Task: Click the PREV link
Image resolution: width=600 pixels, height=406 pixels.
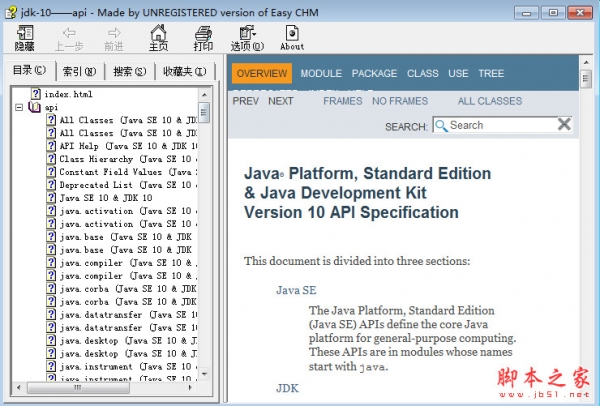Action: [x=246, y=101]
